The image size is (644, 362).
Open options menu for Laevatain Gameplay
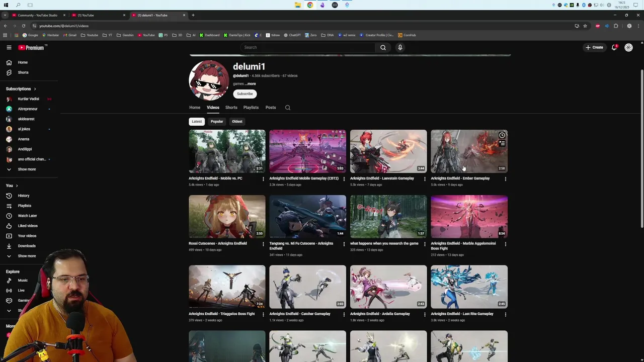coord(425,179)
